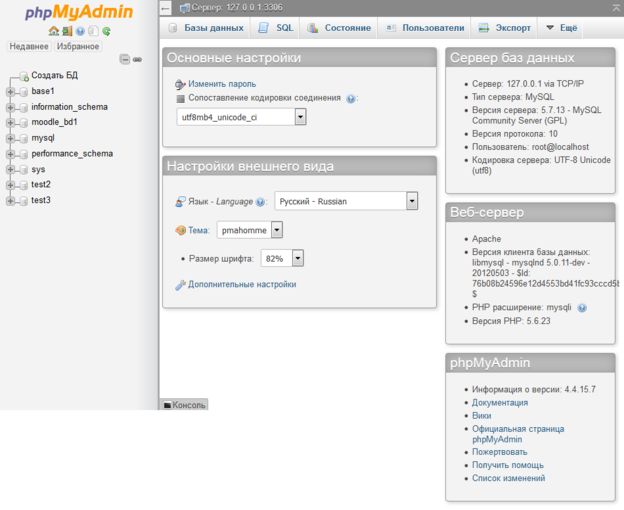
Task: Expand the performance_schema database node
Action: tap(10, 154)
